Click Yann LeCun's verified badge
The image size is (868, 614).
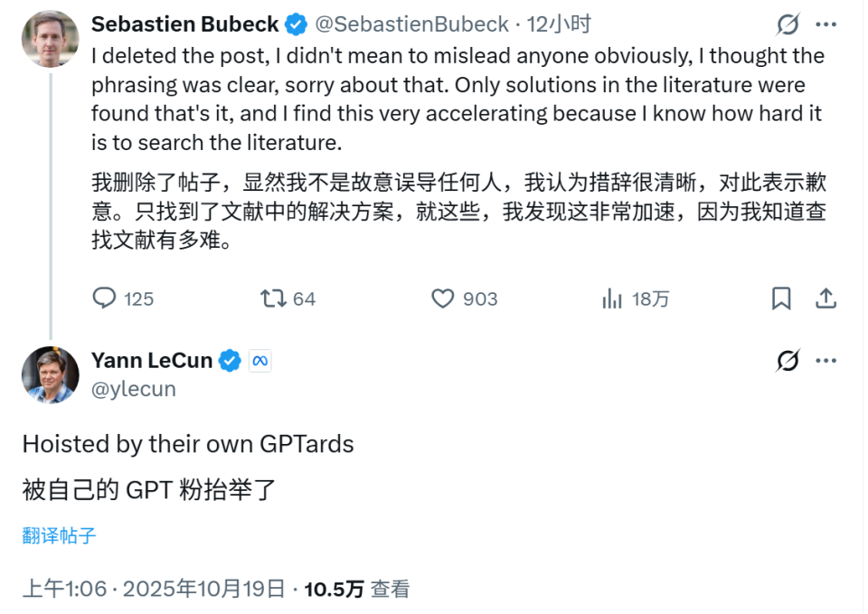[x=231, y=361]
